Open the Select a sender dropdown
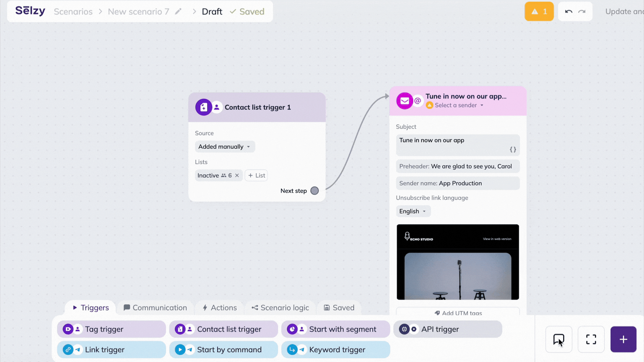 pyautogui.click(x=459, y=105)
